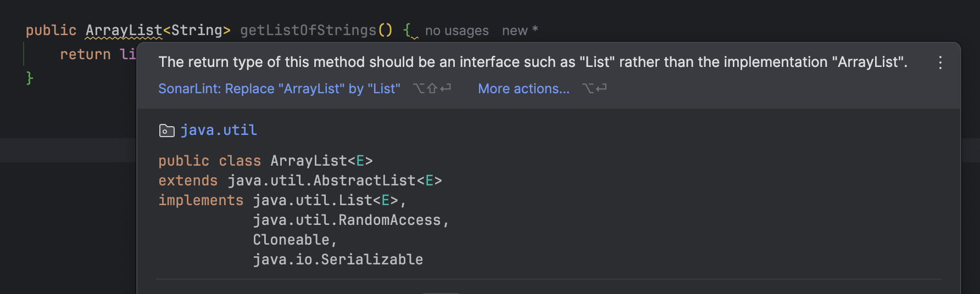The image size is (980, 294).
Task: Open the three-dot options menu in tooltip
Action: coord(940,63)
